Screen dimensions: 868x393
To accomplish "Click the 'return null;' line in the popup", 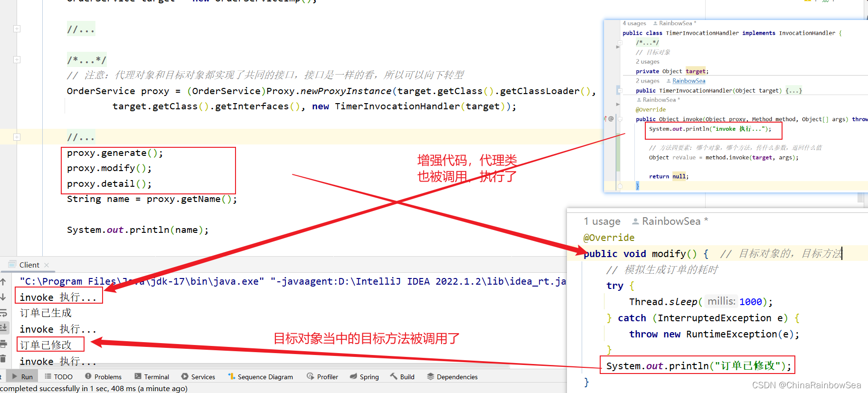I will 669,177.
